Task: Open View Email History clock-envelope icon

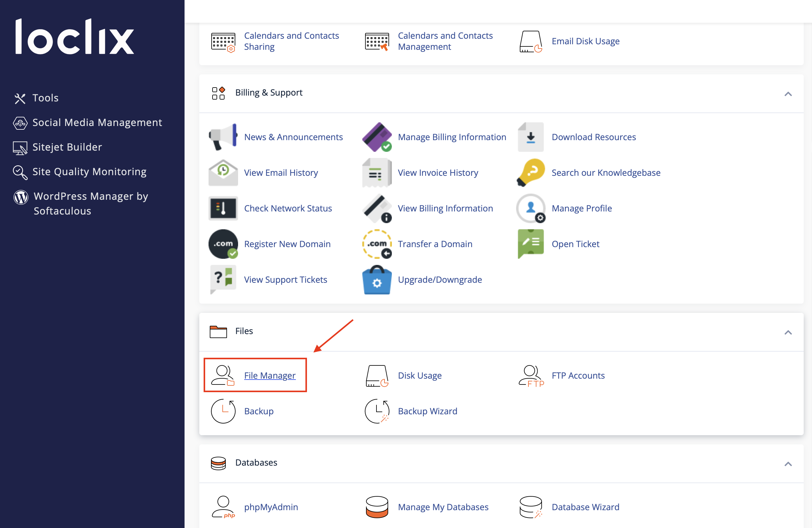Action: pos(223,172)
